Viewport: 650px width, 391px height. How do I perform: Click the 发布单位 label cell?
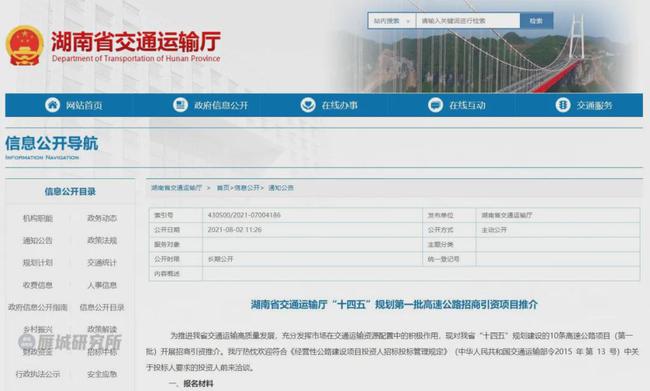[449, 215]
